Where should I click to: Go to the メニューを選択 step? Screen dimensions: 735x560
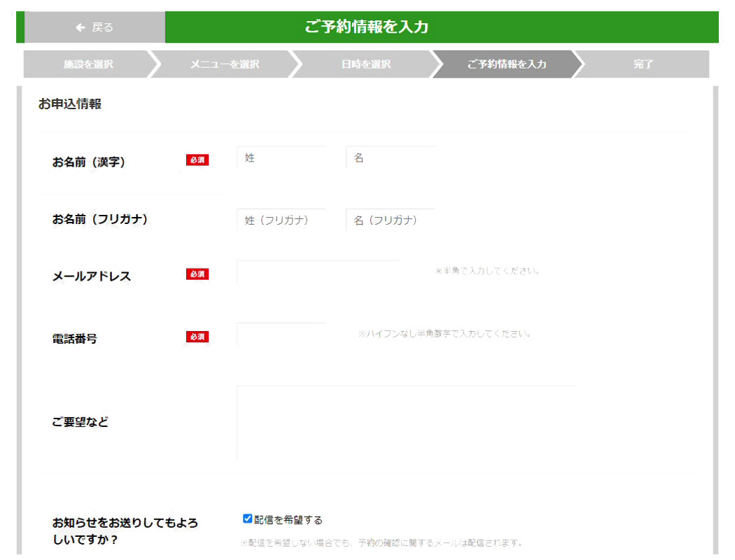[x=225, y=64]
